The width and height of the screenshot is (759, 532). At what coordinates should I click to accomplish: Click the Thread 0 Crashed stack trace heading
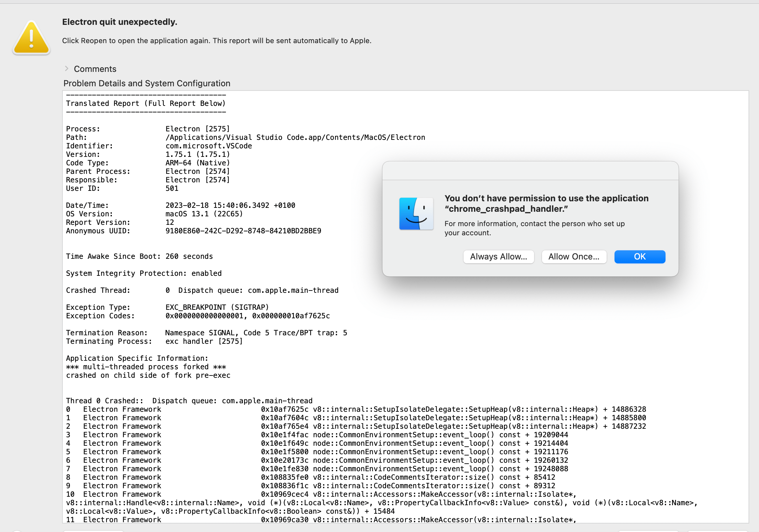tap(189, 401)
